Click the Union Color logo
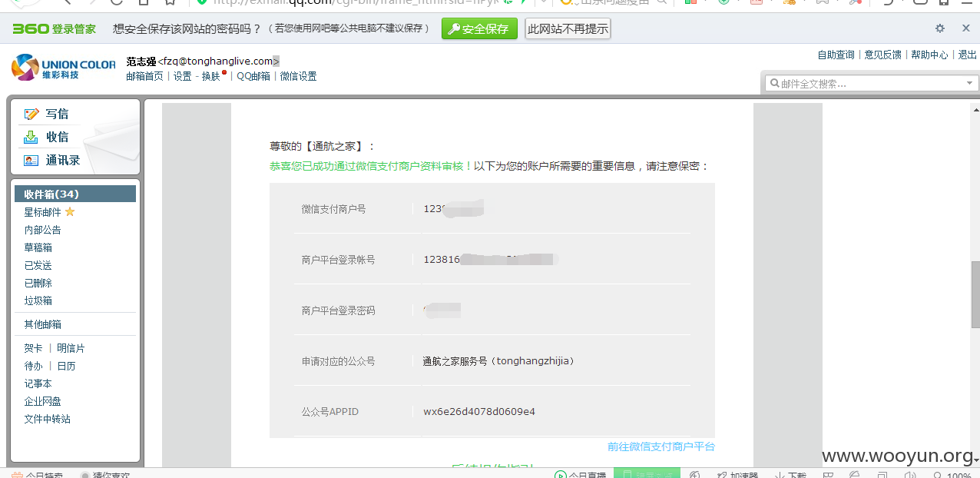This screenshot has width=980, height=478. 63,68
